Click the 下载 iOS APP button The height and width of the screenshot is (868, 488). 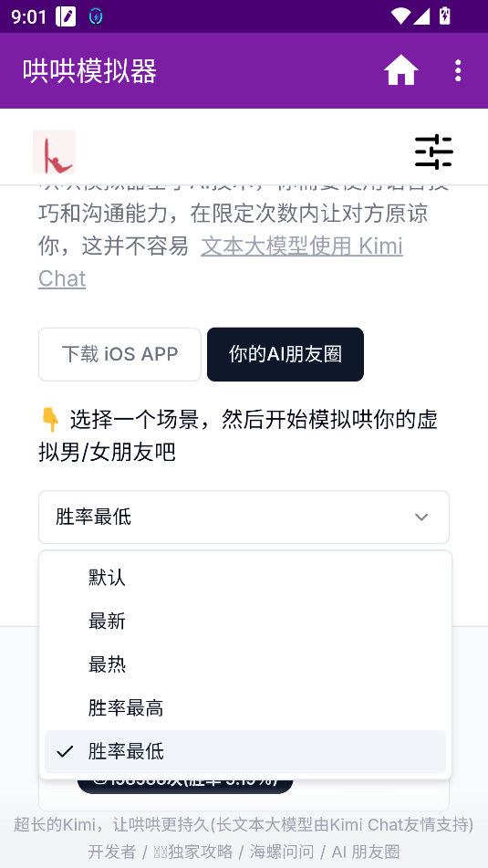pos(119,354)
